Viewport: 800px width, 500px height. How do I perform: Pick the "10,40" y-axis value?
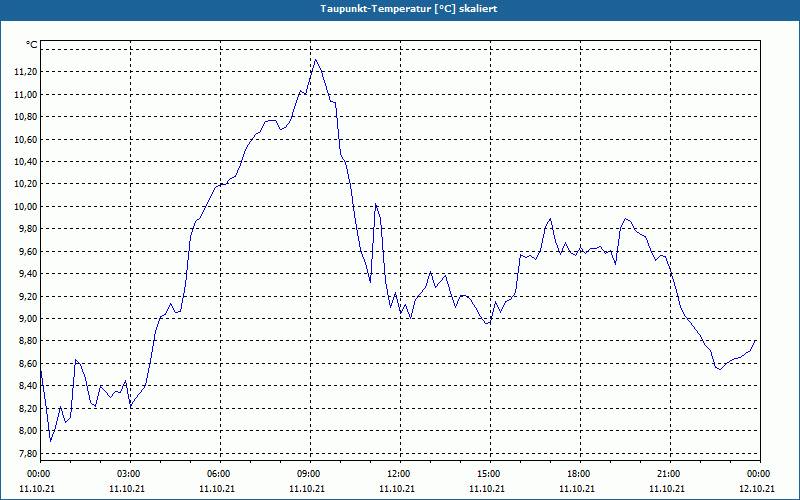[25, 162]
